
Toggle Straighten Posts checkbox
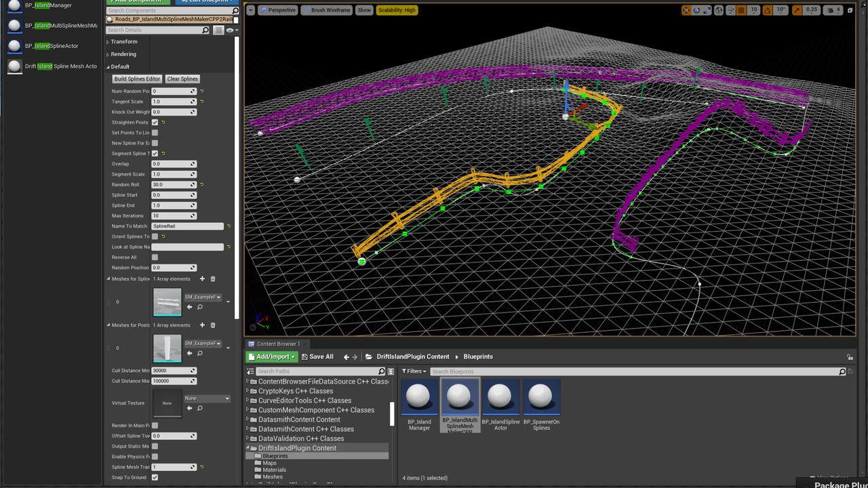(155, 122)
